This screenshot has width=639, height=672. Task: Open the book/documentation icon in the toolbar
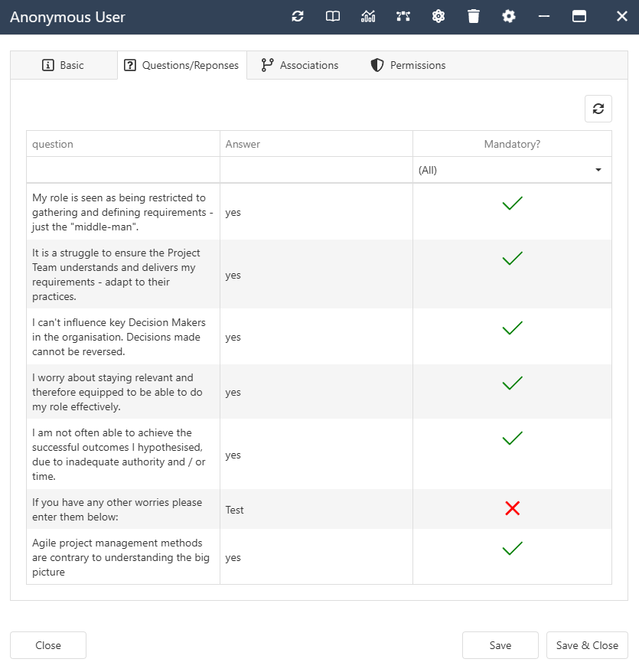click(332, 16)
